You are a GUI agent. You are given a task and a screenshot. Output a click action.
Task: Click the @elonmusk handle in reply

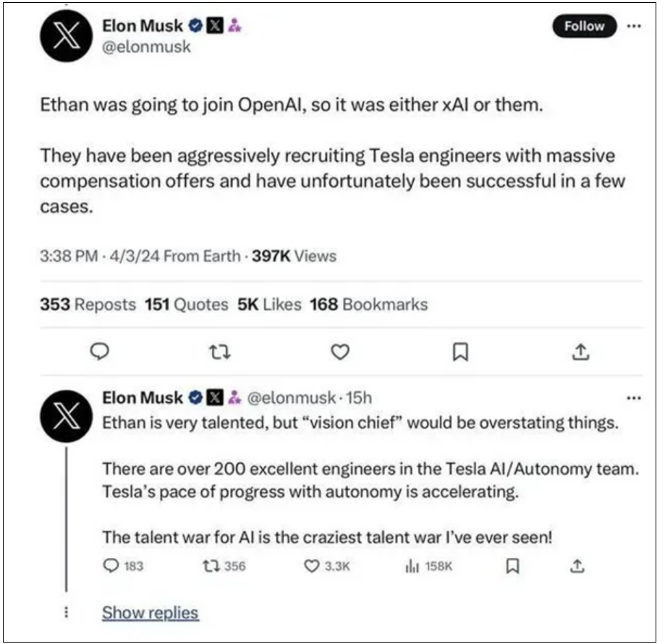point(292,398)
